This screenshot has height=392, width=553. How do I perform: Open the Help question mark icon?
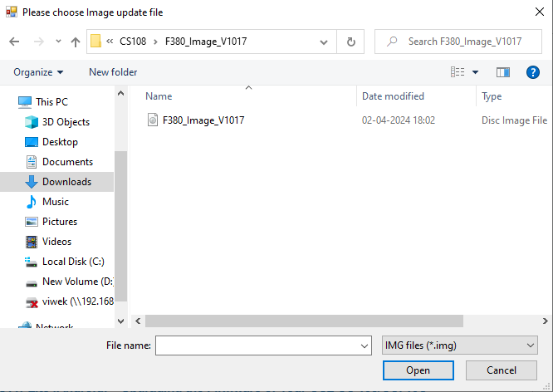coord(533,72)
